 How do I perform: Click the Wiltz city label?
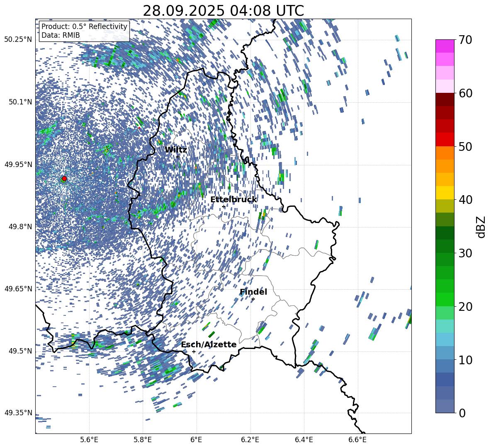(x=176, y=150)
